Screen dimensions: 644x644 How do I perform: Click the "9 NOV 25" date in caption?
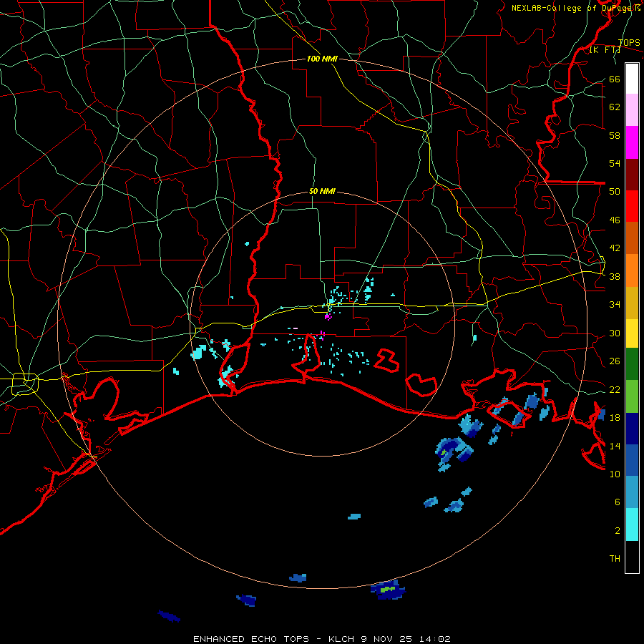(388, 639)
